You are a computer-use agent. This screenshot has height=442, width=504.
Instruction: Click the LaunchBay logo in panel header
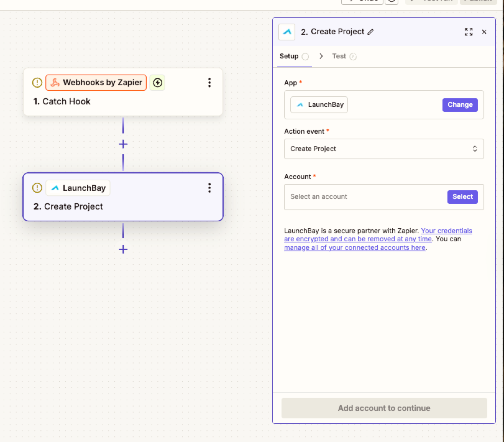[286, 32]
